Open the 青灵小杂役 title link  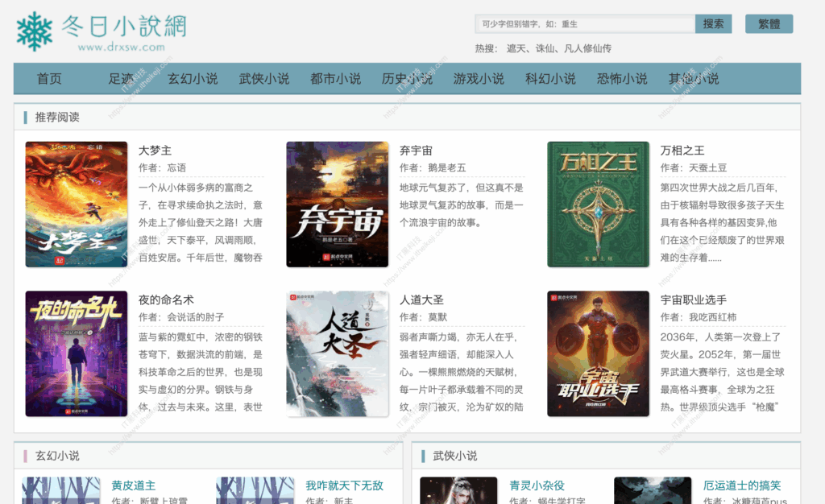(x=537, y=485)
